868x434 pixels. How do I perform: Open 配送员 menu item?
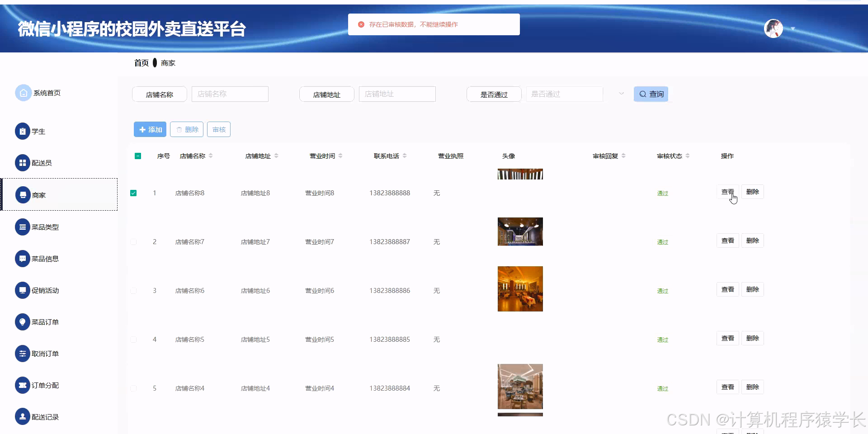42,163
